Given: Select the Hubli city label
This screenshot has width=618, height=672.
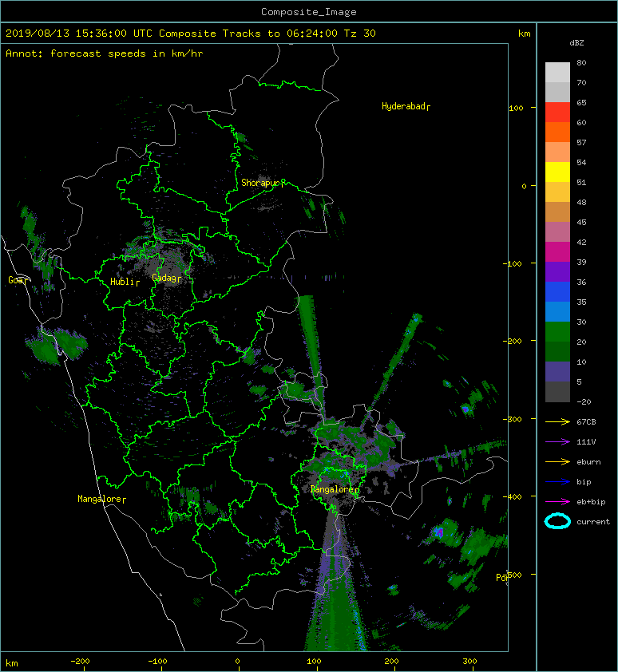Looking at the screenshot, I should tap(125, 282).
